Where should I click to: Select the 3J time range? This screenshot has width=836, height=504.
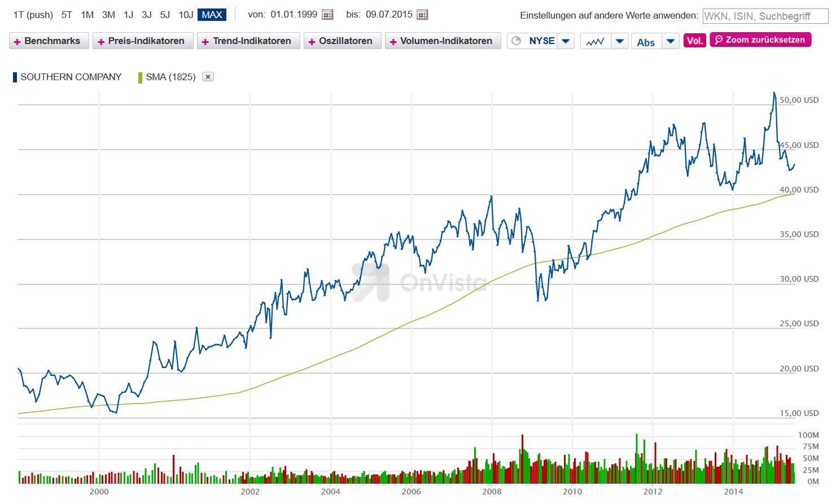pos(147,15)
